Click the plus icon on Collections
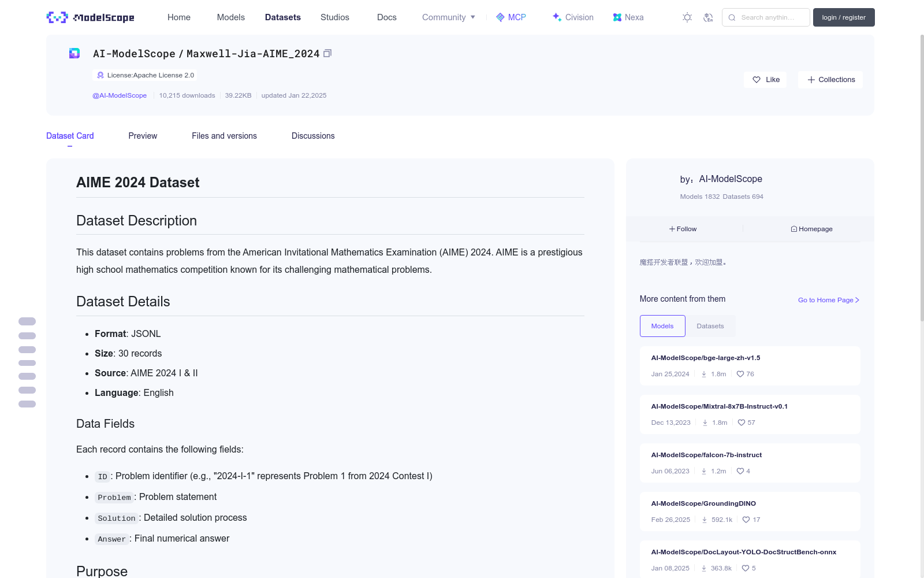This screenshot has width=924, height=578. pyautogui.click(x=811, y=80)
